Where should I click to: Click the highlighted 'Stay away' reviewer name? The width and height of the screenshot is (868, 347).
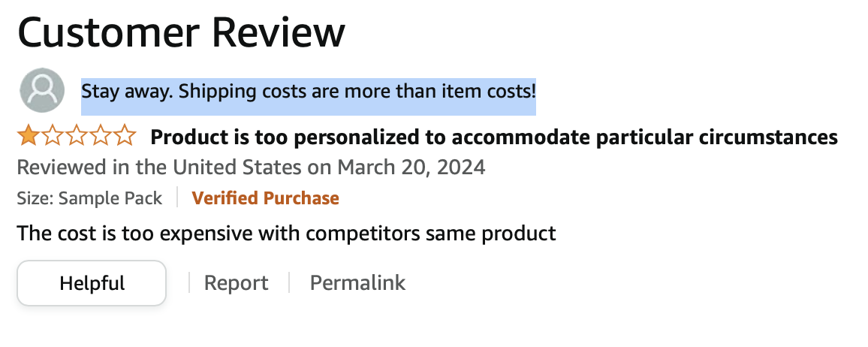pos(309,92)
